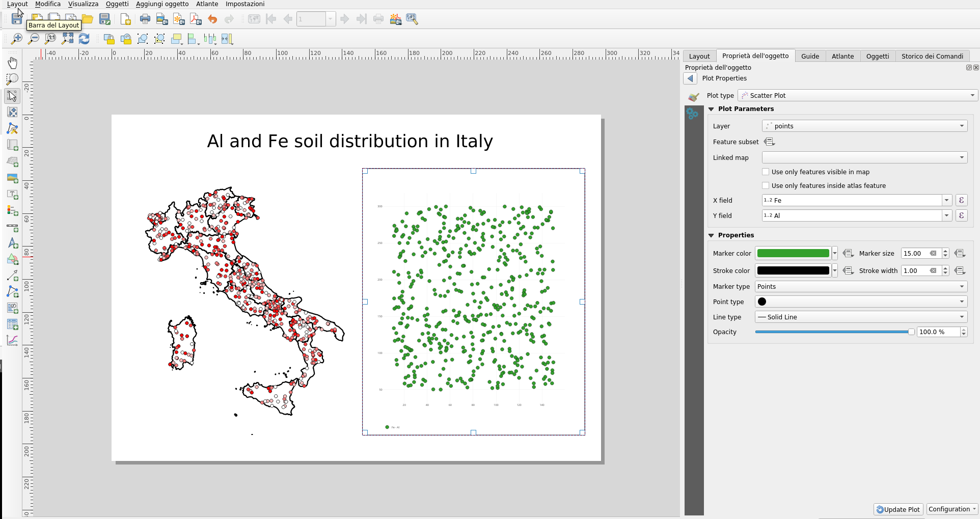The width and height of the screenshot is (980, 519).
Task: Click the Marker size data-defined override button
Action: pos(961,253)
